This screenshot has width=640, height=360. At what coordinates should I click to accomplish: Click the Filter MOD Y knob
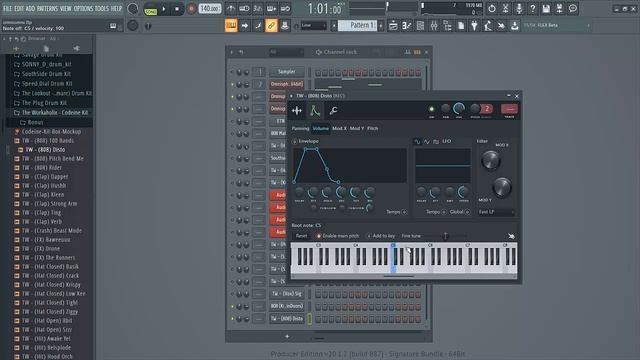click(502, 187)
